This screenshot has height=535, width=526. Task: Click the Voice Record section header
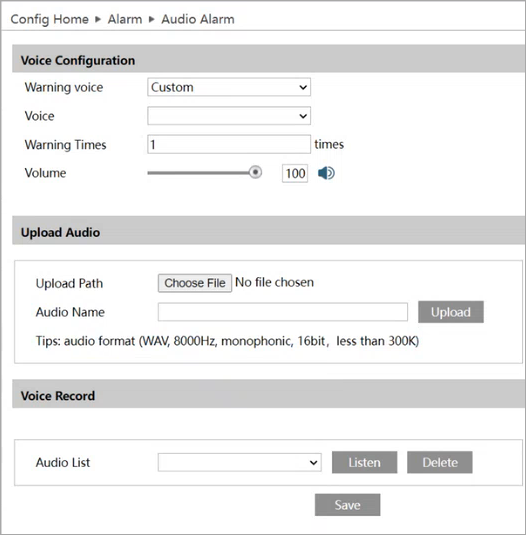(x=268, y=394)
